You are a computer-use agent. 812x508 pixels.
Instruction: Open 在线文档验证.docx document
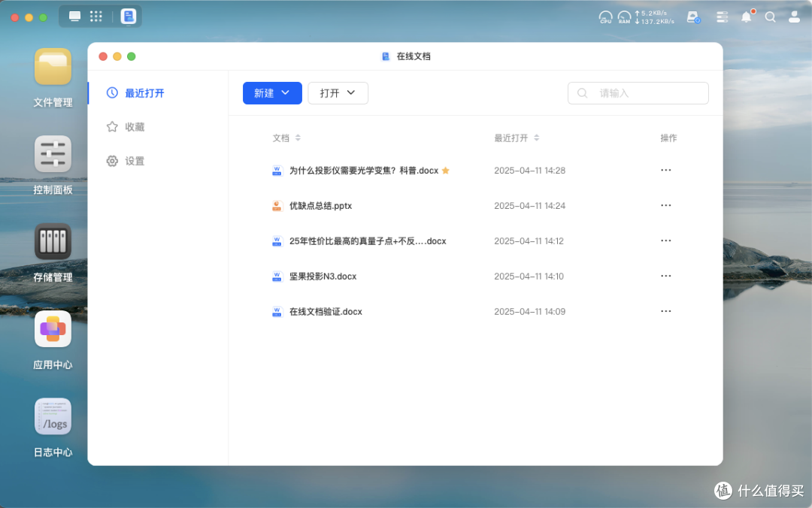(x=326, y=311)
